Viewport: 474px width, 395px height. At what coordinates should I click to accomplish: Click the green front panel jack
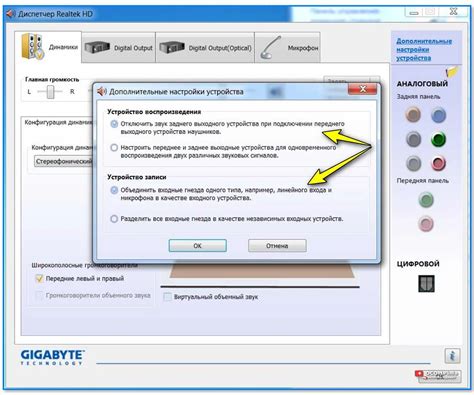click(426, 200)
